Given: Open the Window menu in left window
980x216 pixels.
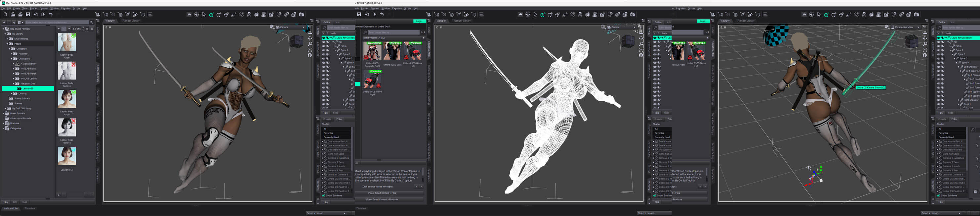Looking at the screenshot, I should 55,8.
